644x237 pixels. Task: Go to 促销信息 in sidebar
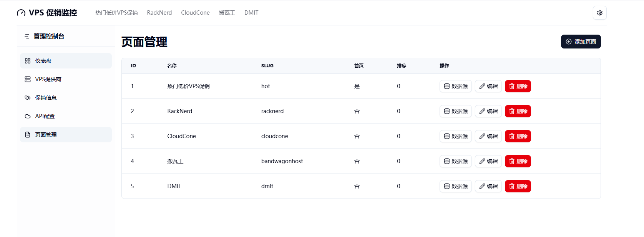tap(66, 98)
